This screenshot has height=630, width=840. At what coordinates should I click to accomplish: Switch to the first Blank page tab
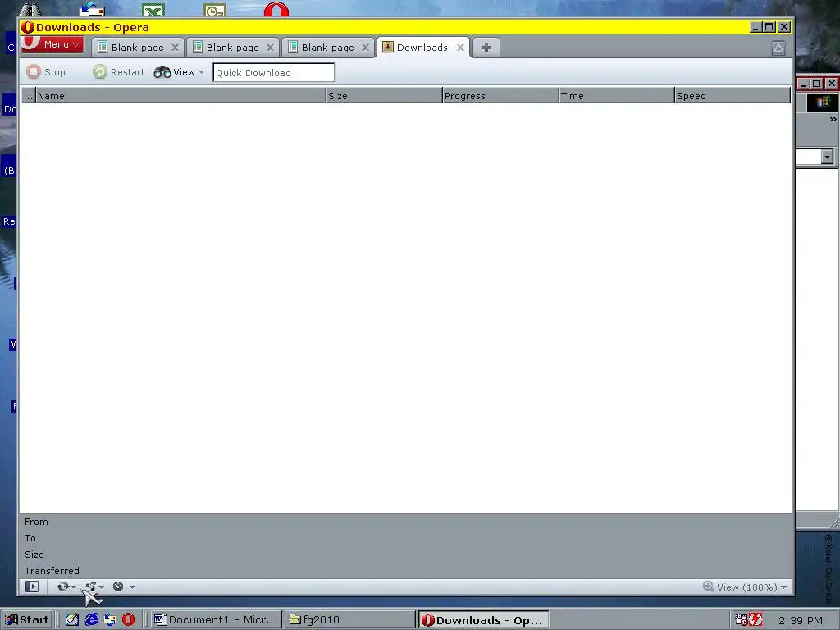[x=137, y=48]
